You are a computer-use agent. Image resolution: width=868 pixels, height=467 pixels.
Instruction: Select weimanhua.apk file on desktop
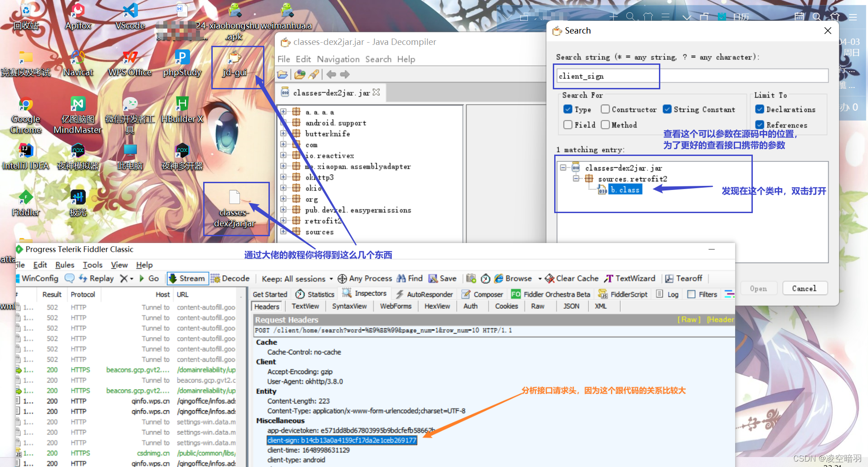click(x=287, y=16)
